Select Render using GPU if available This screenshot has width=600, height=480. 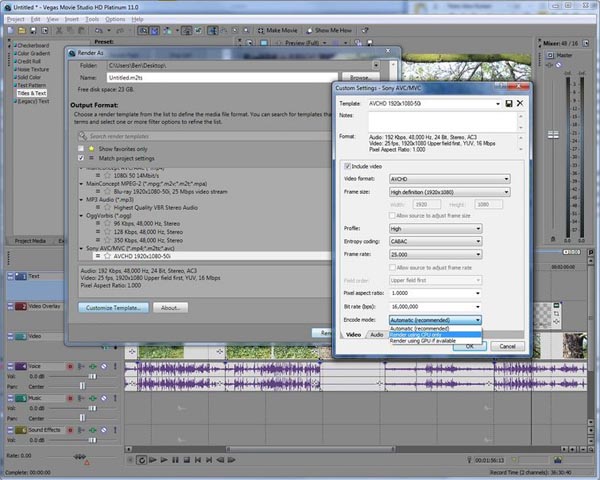(435, 341)
